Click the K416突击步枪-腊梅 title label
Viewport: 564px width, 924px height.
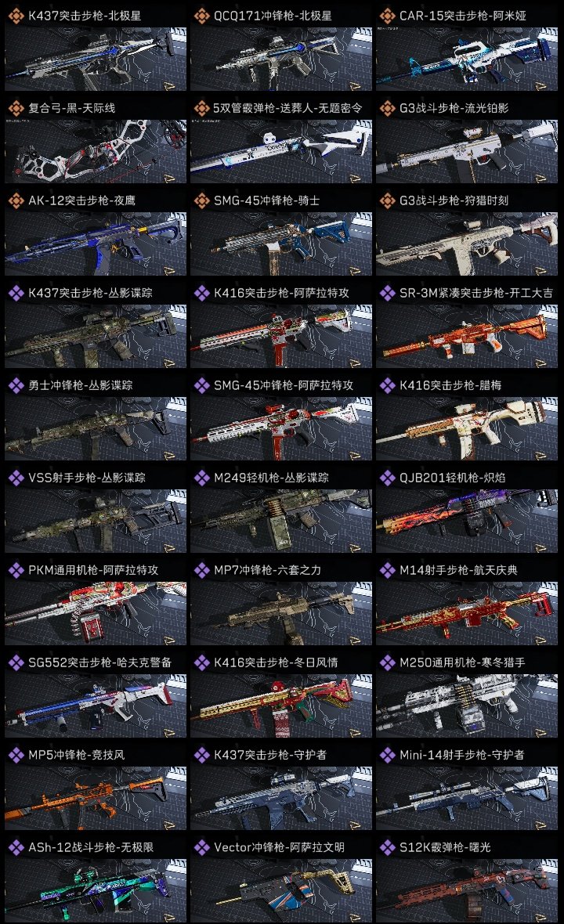450,385
